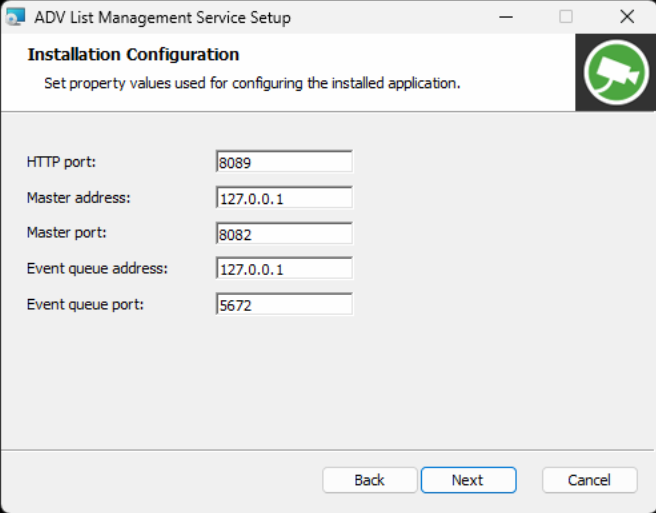This screenshot has width=656, height=513.
Task: Select the Master port field showing 8082
Action: (284, 233)
